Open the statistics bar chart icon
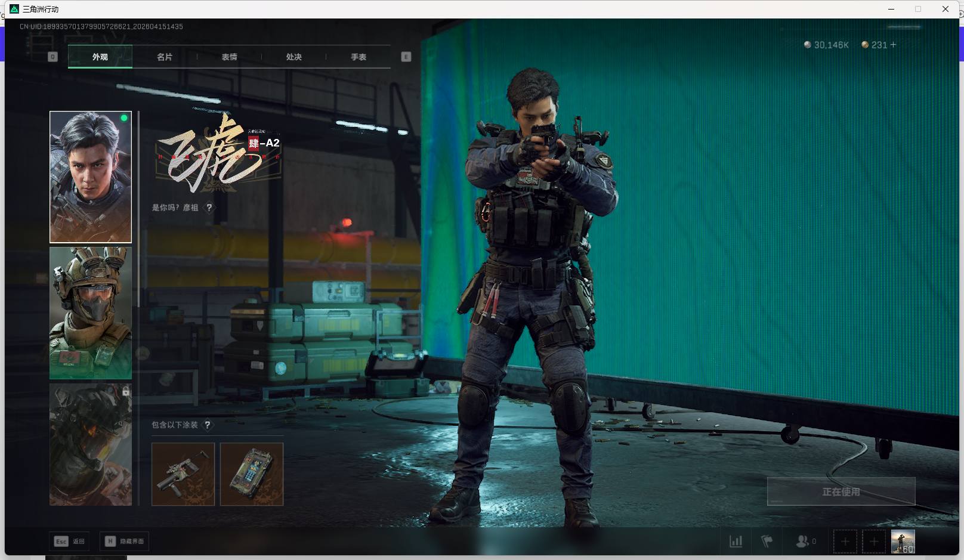Image resolution: width=964 pixels, height=560 pixels. (736, 542)
